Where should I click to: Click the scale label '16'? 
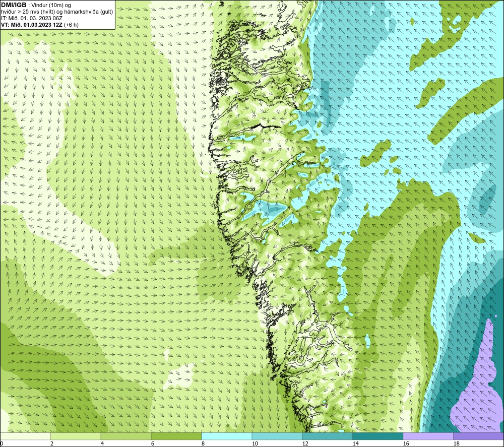click(x=406, y=443)
